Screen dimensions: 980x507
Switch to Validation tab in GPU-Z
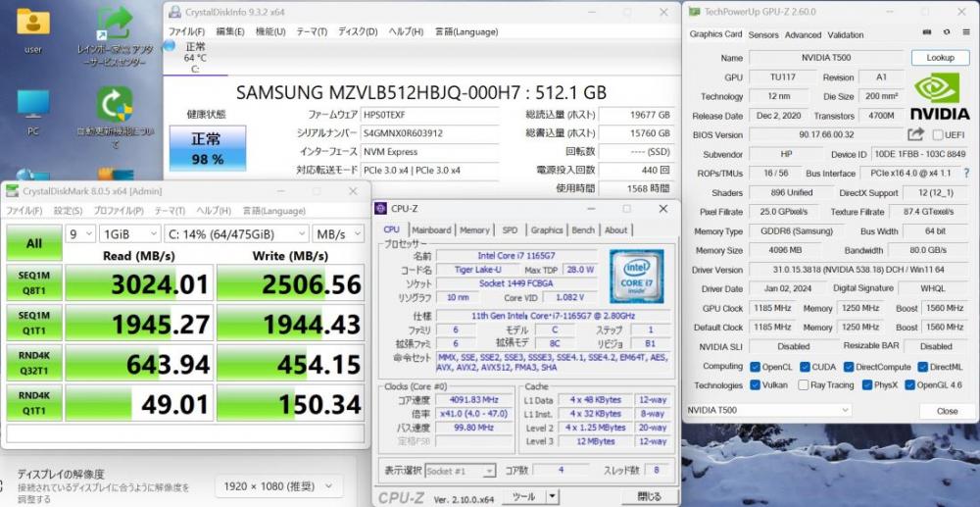[x=846, y=35]
